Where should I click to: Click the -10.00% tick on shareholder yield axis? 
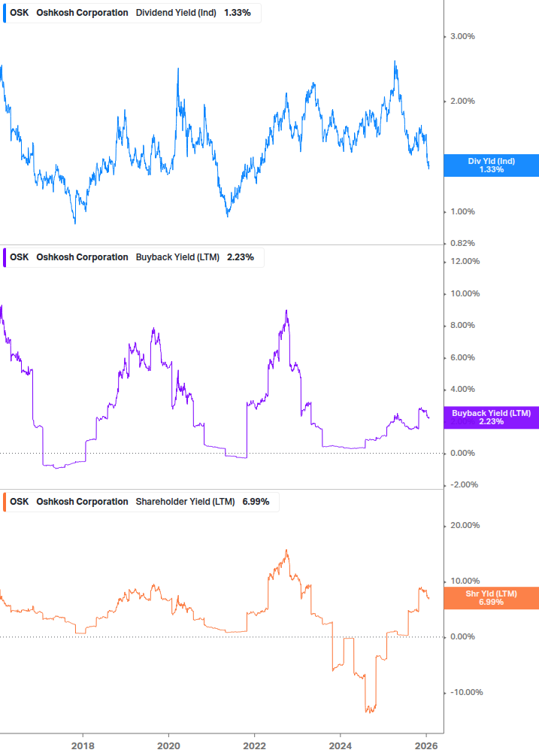[466, 692]
